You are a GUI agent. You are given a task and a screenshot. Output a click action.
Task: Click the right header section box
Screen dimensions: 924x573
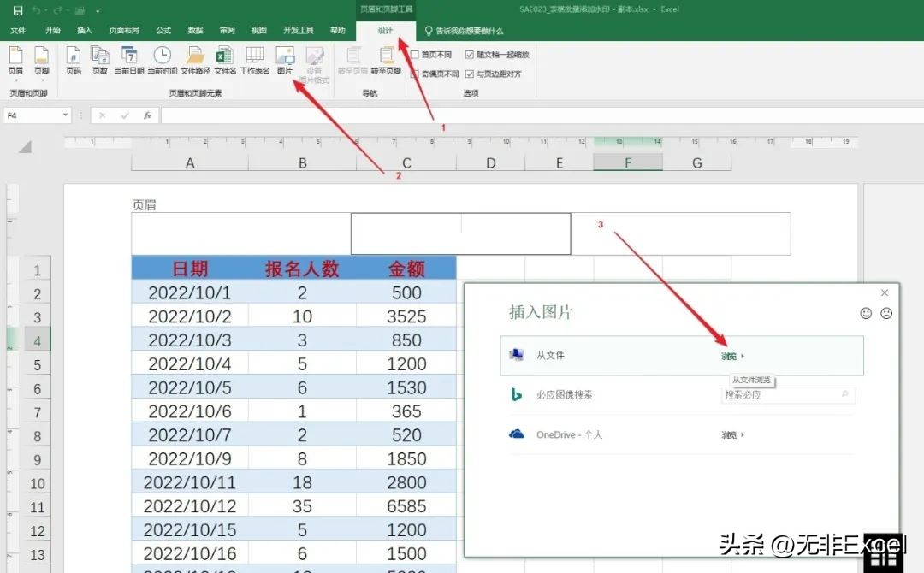coord(681,233)
